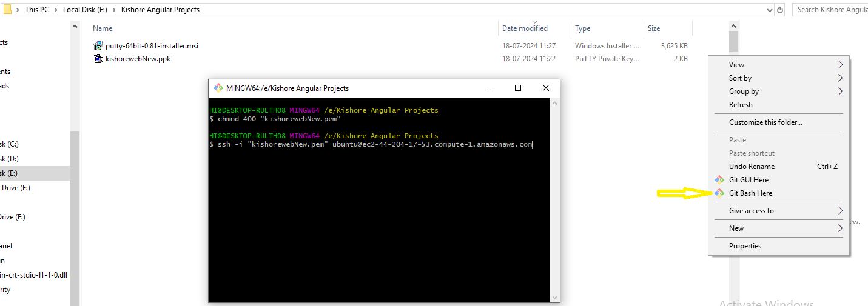Choose Properties in the context menu
This screenshot has width=868, height=306.
coord(745,246)
